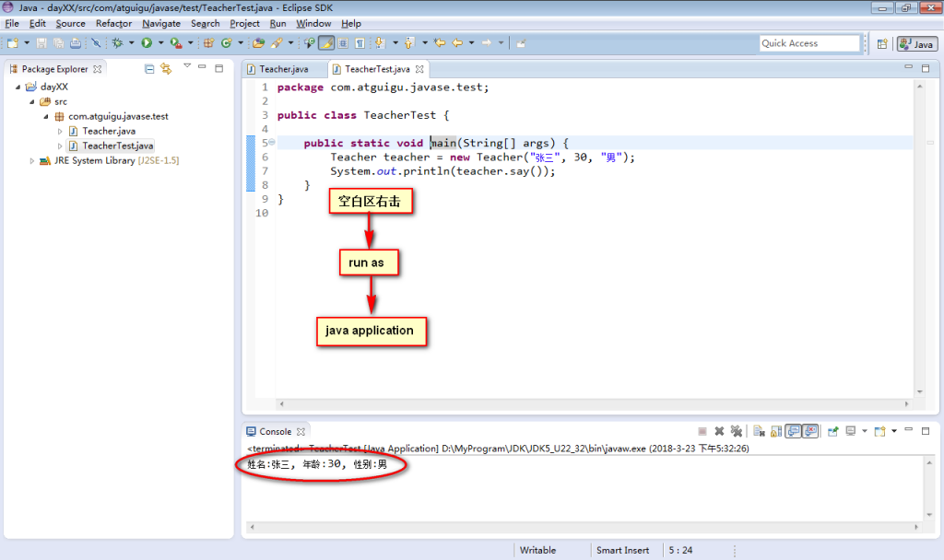Click the New Java Package icon
This screenshot has height=560, width=944.
(x=209, y=43)
